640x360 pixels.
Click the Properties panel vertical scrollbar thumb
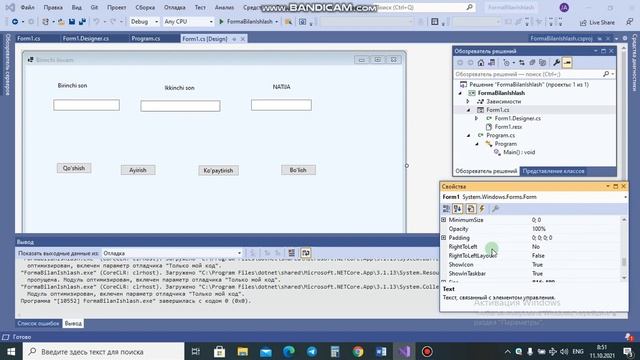click(x=624, y=261)
